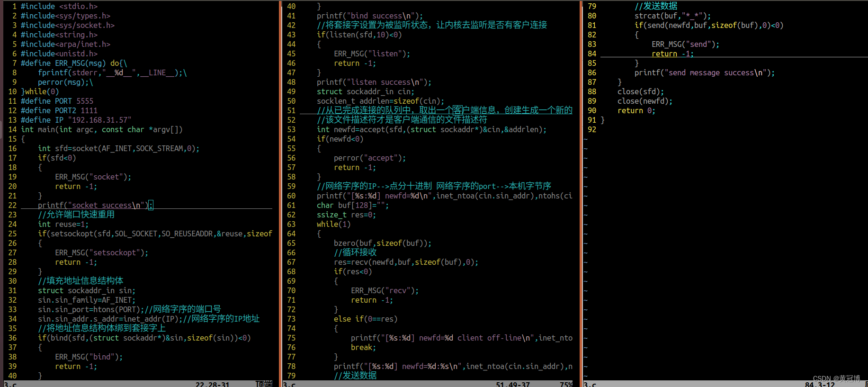Click 'return -1;' on line 84

pyautogui.click(x=673, y=54)
